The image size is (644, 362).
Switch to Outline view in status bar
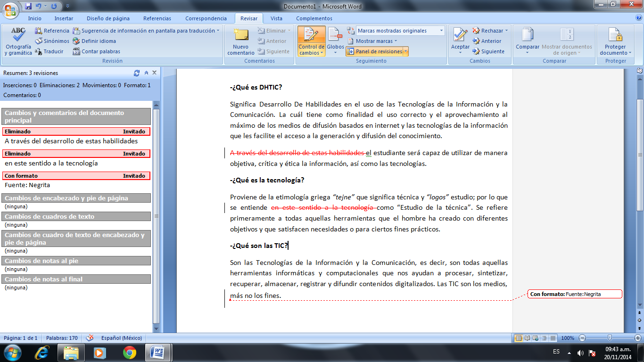(x=545, y=338)
